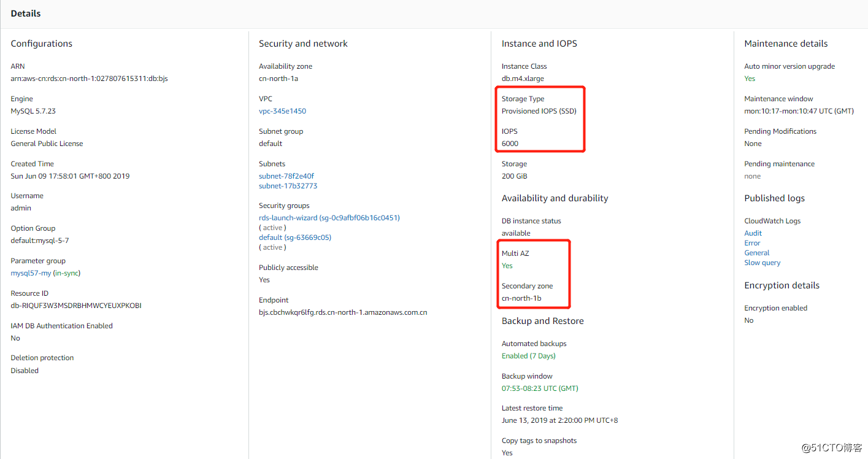This screenshot has height=459, width=868.
Task: Click the DB instance status available value
Action: tap(516, 233)
